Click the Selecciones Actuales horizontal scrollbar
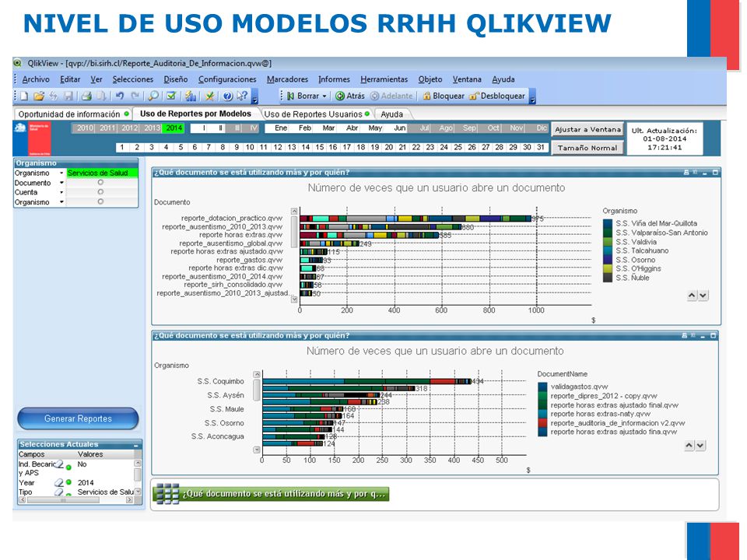 76,500
